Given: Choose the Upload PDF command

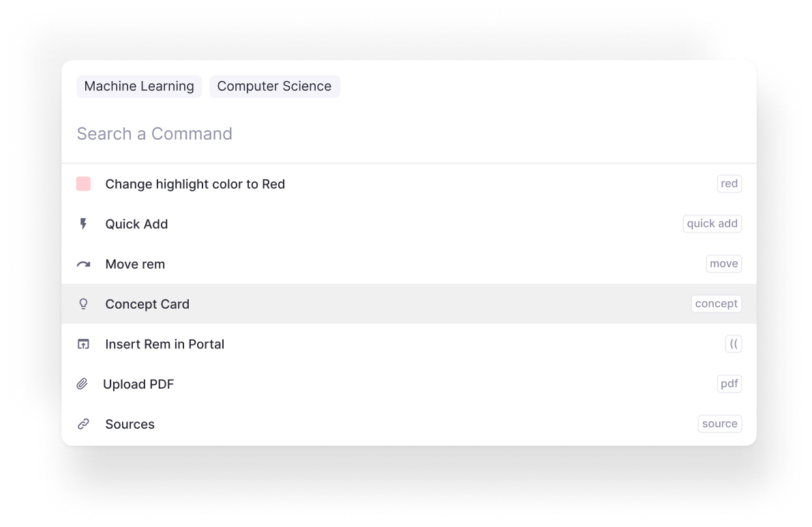Looking at the screenshot, I should [x=138, y=385].
